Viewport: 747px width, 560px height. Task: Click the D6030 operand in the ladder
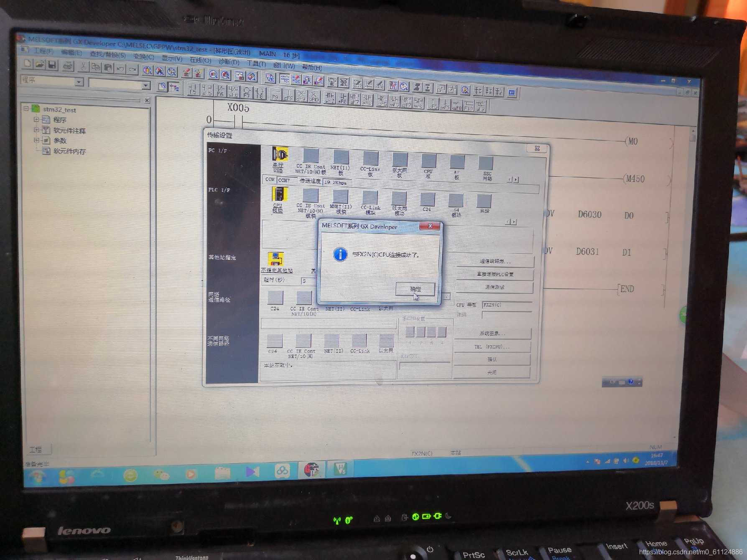point(589,214)
